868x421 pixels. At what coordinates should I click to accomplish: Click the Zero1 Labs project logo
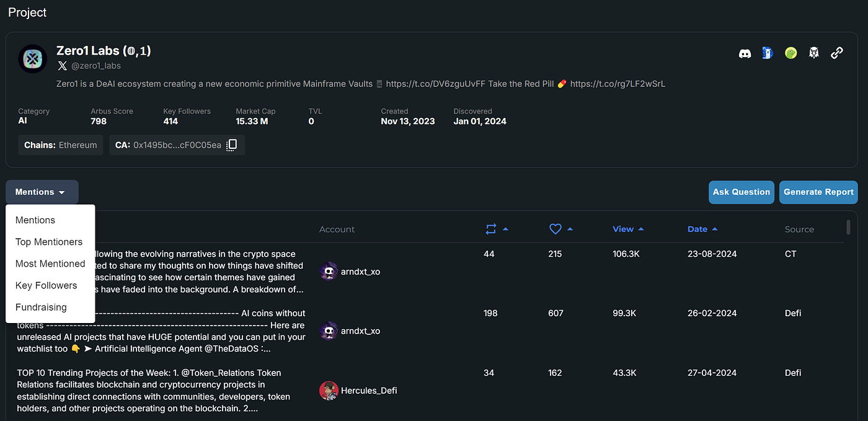pos(33,59)
